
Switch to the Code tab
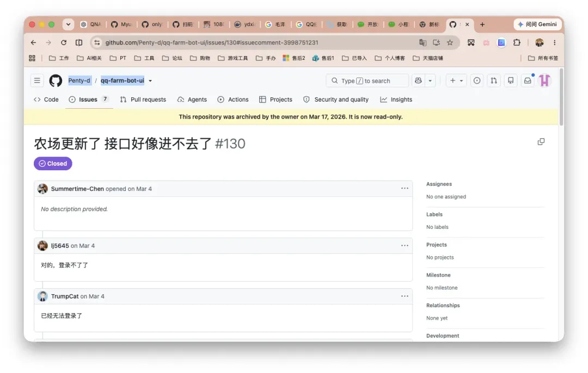click(x=46, y=100)
